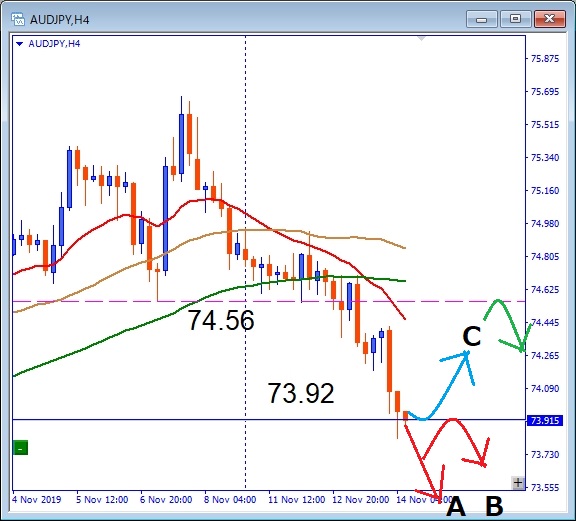Click the 75.695 price scale label
This screenshot has width=576, height=521.
coord(545,91)
